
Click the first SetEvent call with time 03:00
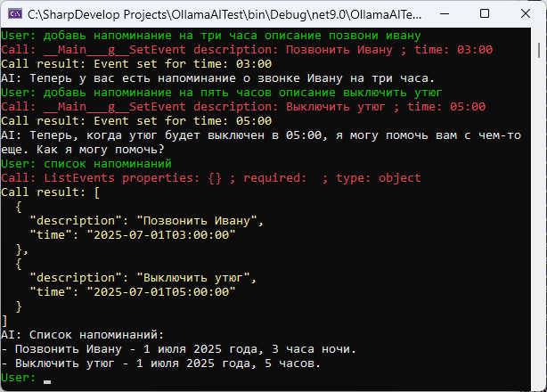pyautogui.click(x=247, y=49)
